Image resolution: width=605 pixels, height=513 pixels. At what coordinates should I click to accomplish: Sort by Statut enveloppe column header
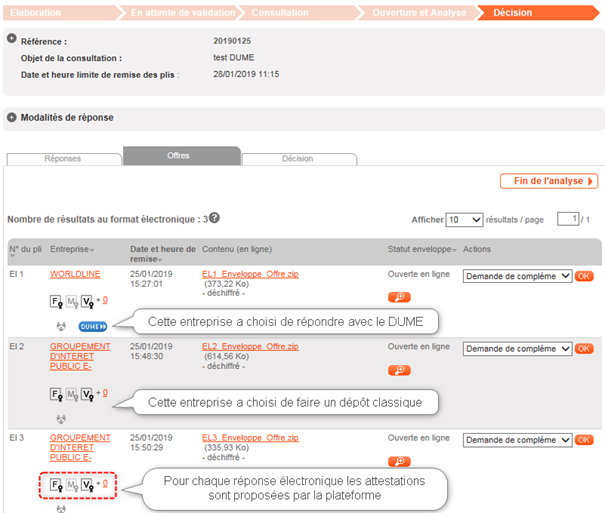click(421, 249)
